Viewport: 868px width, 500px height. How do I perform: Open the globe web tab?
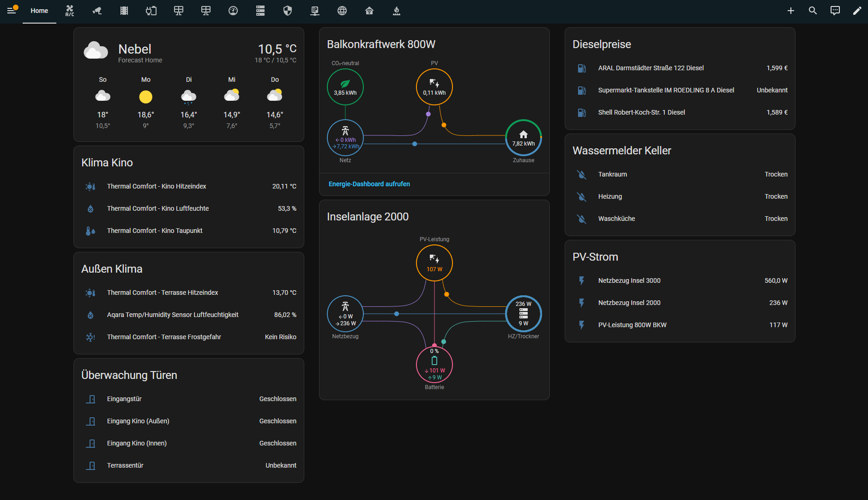click(342, 11)
